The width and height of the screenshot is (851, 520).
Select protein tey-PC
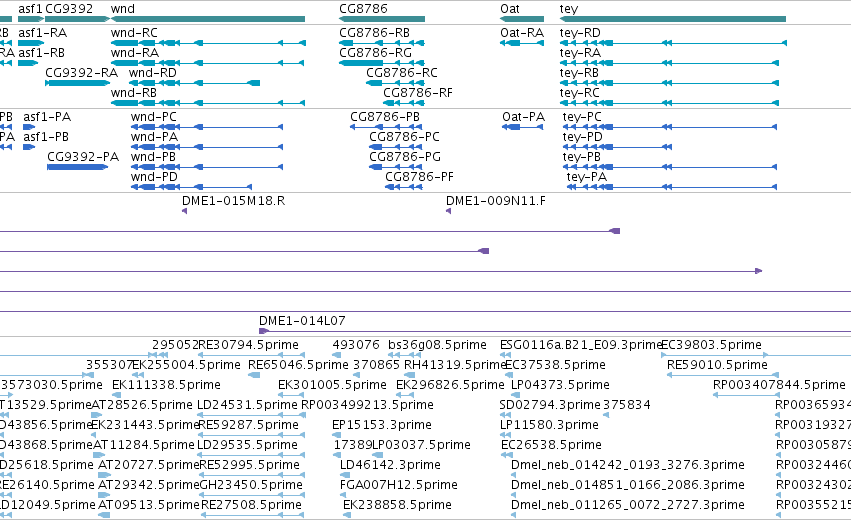(x=582, y=117)
